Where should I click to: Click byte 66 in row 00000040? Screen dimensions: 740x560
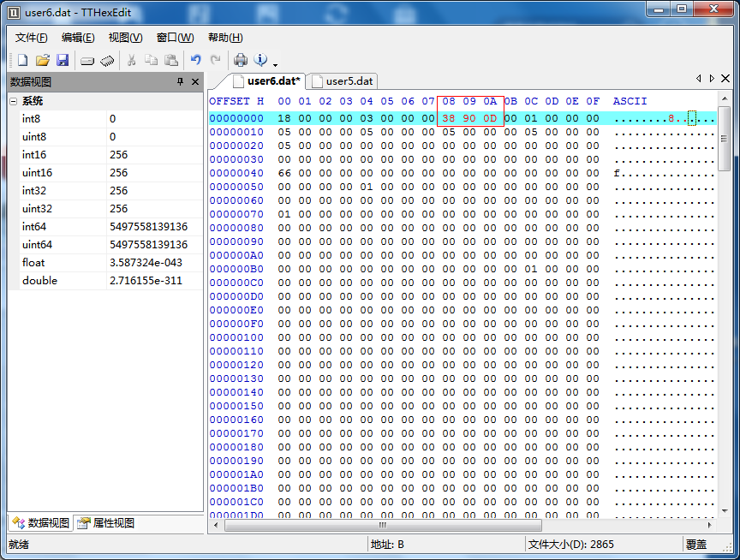click(x=284, y=173)
